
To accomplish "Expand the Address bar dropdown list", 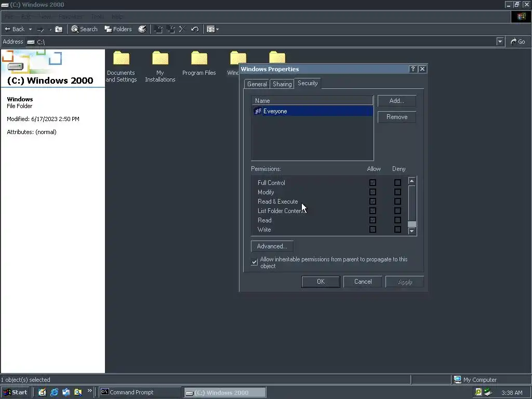I will coord(500,42).
